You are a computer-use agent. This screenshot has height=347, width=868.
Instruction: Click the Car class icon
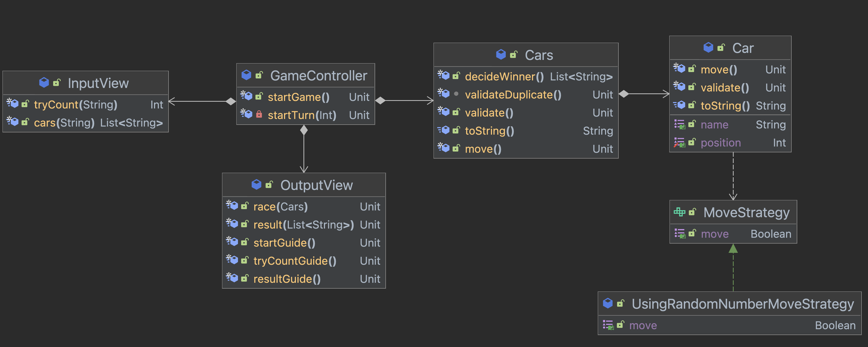tap(708, 47)
